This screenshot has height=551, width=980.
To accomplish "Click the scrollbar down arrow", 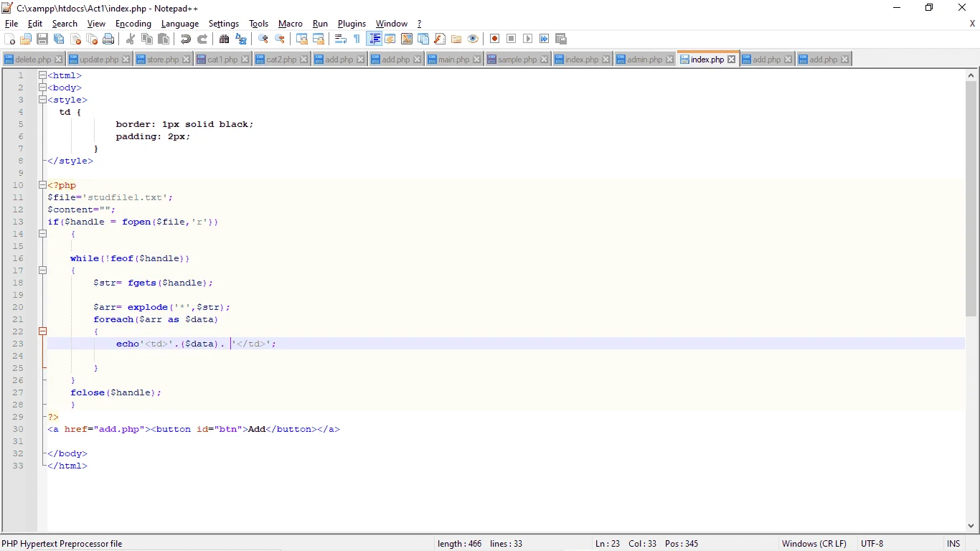I will tap(971, 527).
